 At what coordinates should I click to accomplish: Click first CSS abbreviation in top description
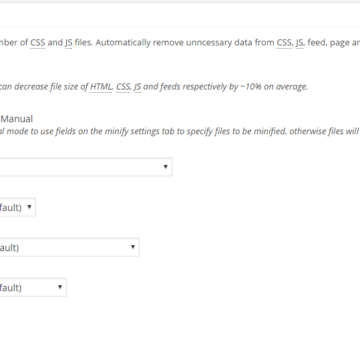coord(38,43)
